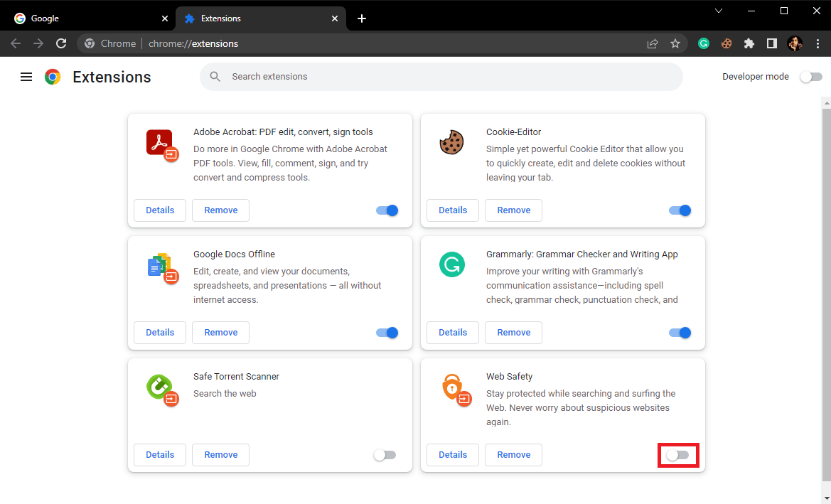
Task: Remove Safe Torrent Scanner
Action: pyautogui.click(x=221, y=455)
